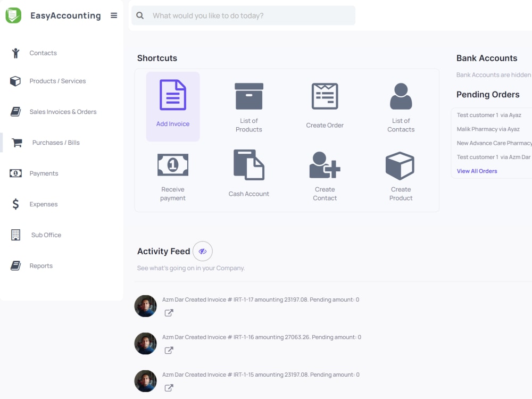Viewport: 532px width, 399px height.
Task: Open external link icon for invoice IRT-1-15
Action: click(x=169, y=388)
